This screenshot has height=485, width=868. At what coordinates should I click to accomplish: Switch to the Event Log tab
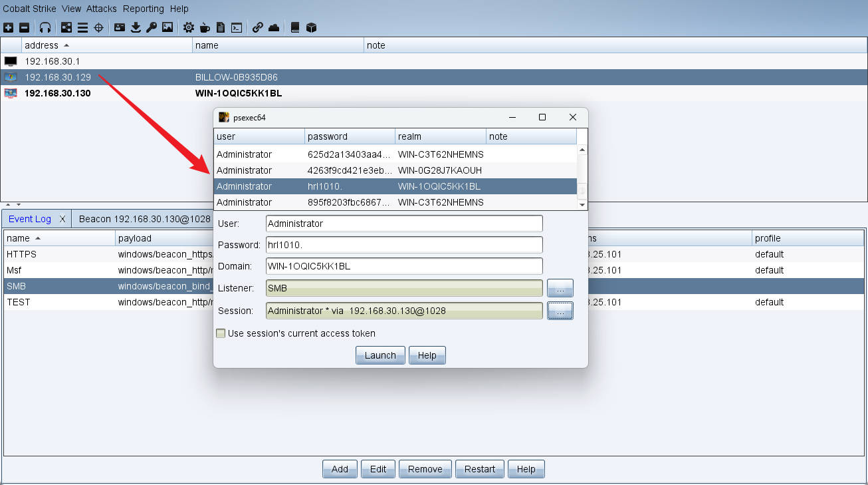pyautogui.click(x=30, y=219)
